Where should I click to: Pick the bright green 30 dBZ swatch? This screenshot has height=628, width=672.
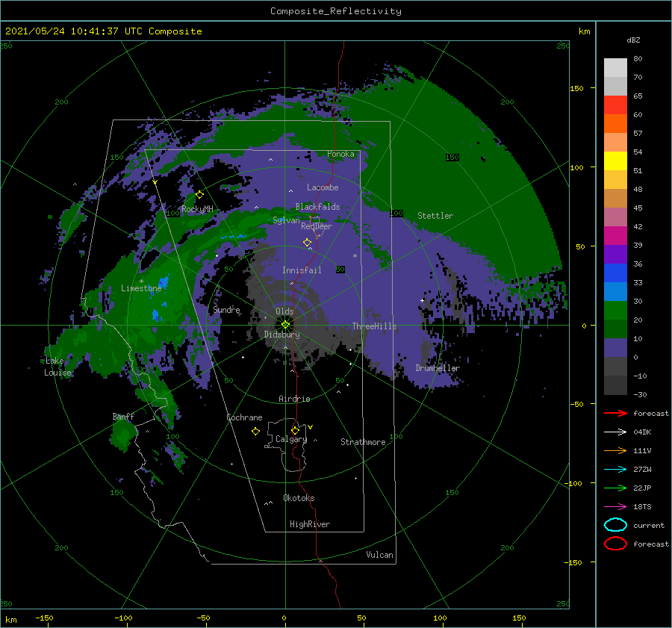point(615,310)
